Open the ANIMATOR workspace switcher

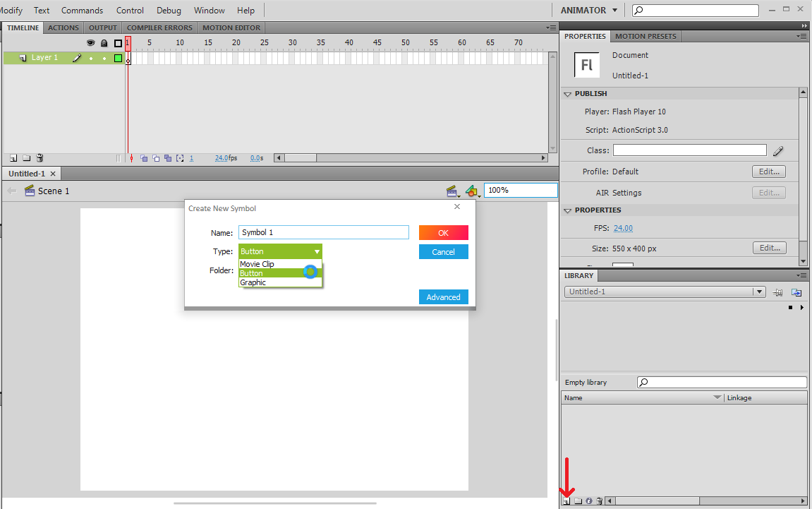(589, 11)
